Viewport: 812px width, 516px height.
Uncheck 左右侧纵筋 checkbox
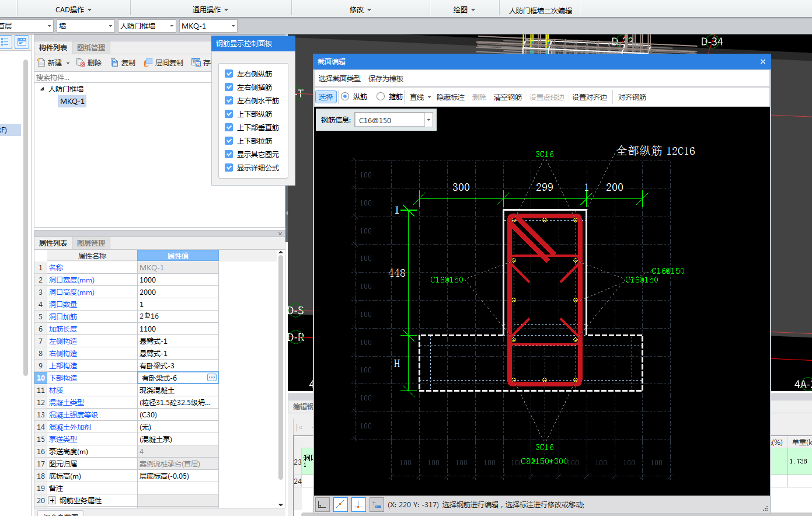coord(229,74)
